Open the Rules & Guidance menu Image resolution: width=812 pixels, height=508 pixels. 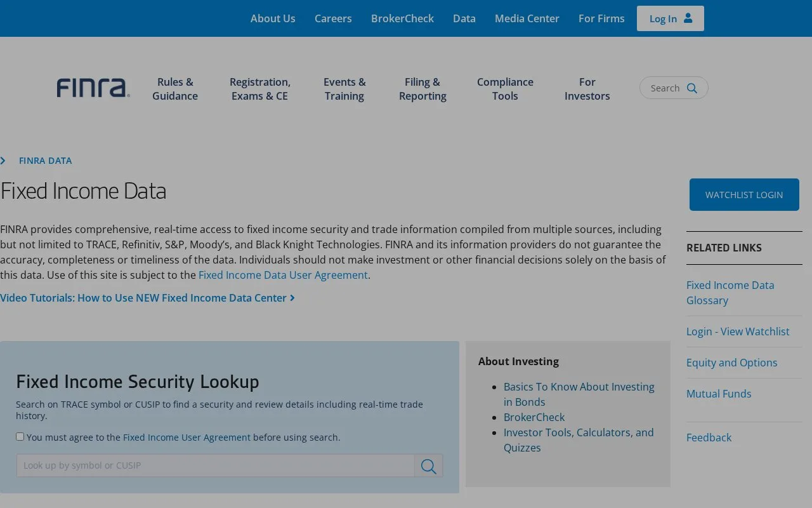pos(175,89)
